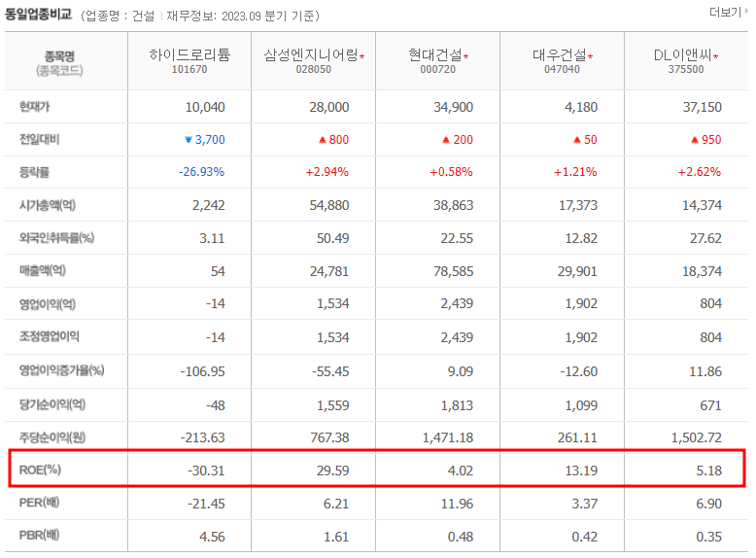Select stock code 000720
756x558 pixels.
click(438, 69)
